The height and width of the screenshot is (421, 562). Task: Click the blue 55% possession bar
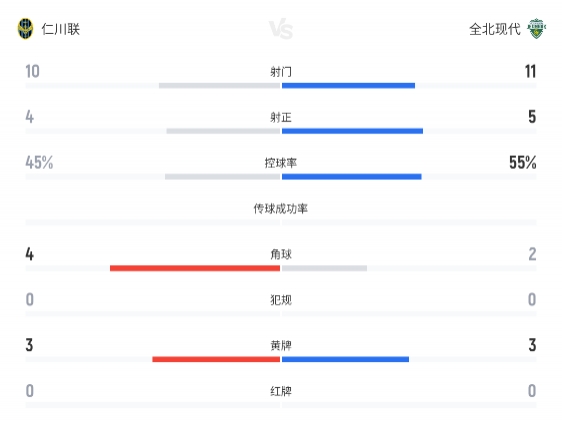(x=352, y=177)
